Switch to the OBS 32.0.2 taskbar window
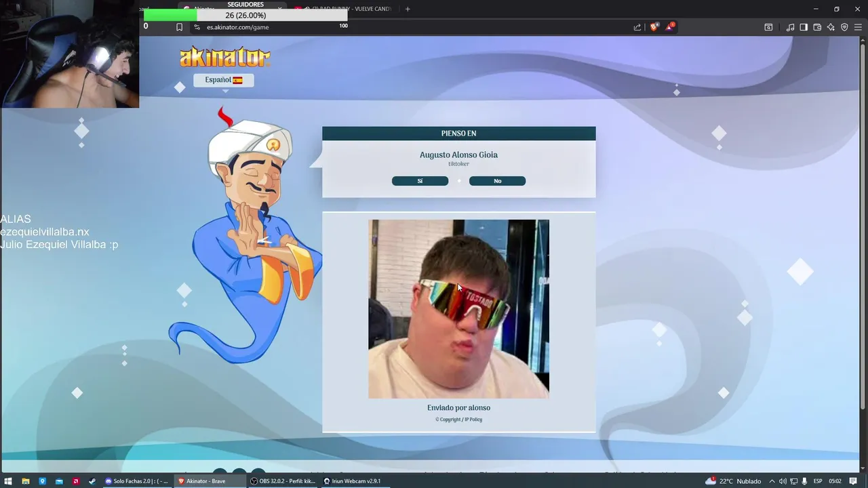The width and height of the screenshot is (868, 488). click(x=282, y=481)
